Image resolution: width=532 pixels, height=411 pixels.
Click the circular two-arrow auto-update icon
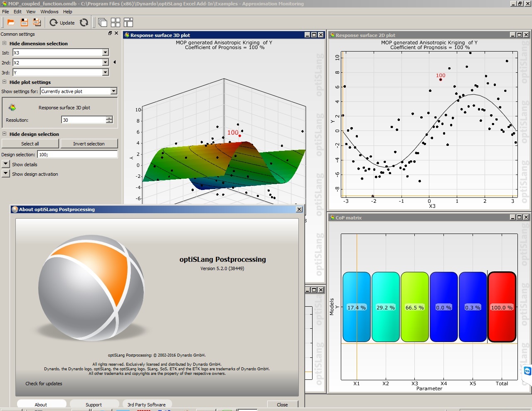(84, 22)
